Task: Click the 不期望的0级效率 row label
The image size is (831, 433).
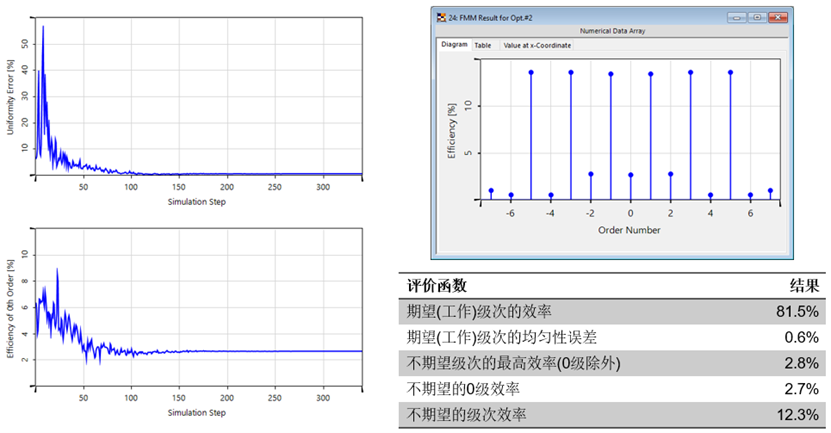Action: (463, 389)
